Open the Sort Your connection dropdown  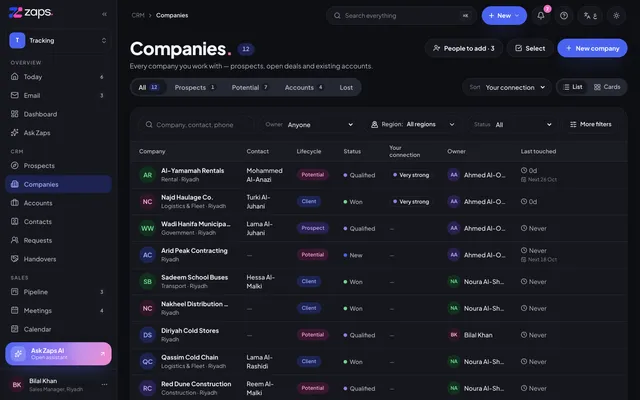(507, 87)
